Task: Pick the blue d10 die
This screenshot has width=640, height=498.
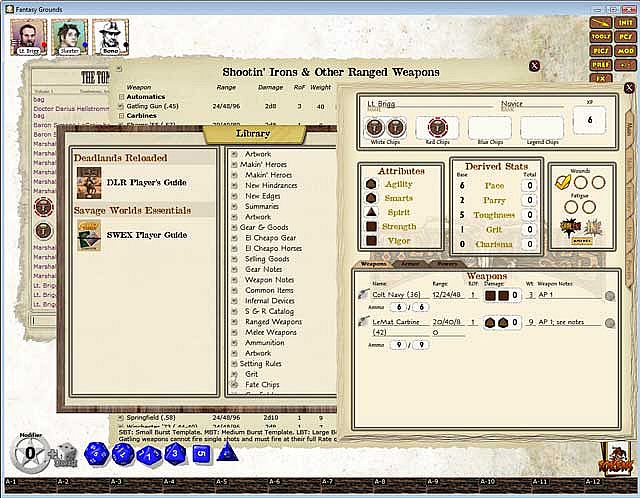Action: click(149, 454)
